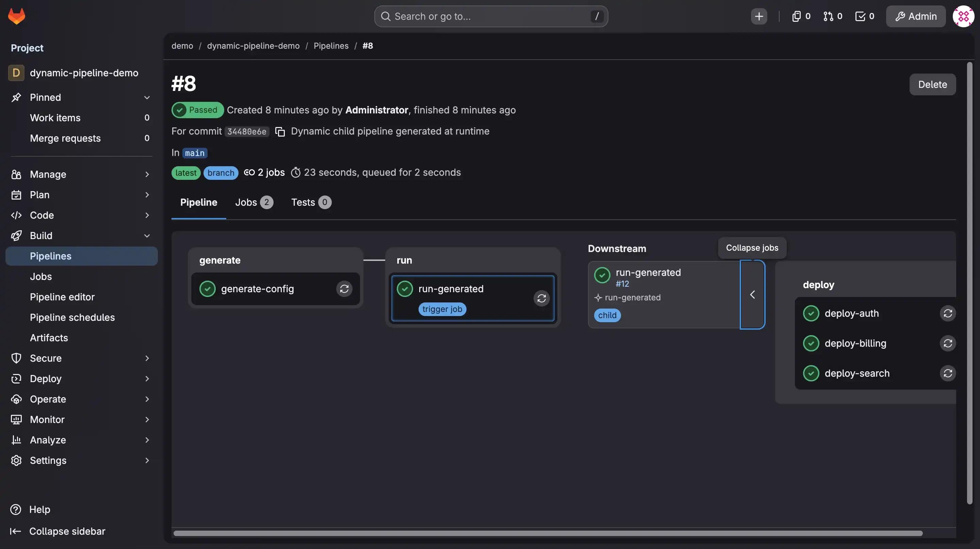Image resolution: width=980 pixels, height=549 pixels.
Task: Retry the deploy-auth job
Action: (x=948, y=313)
